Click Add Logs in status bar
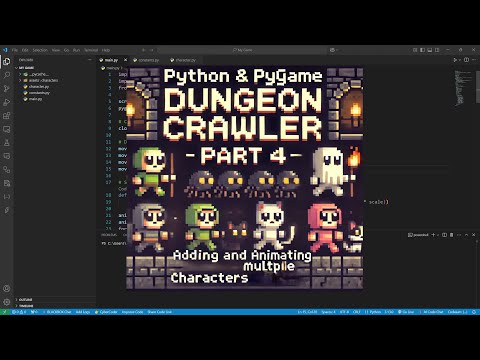Image resolution: width=480 pixels, height=360 pixels. pyautogui.click(x=83, y=312)
